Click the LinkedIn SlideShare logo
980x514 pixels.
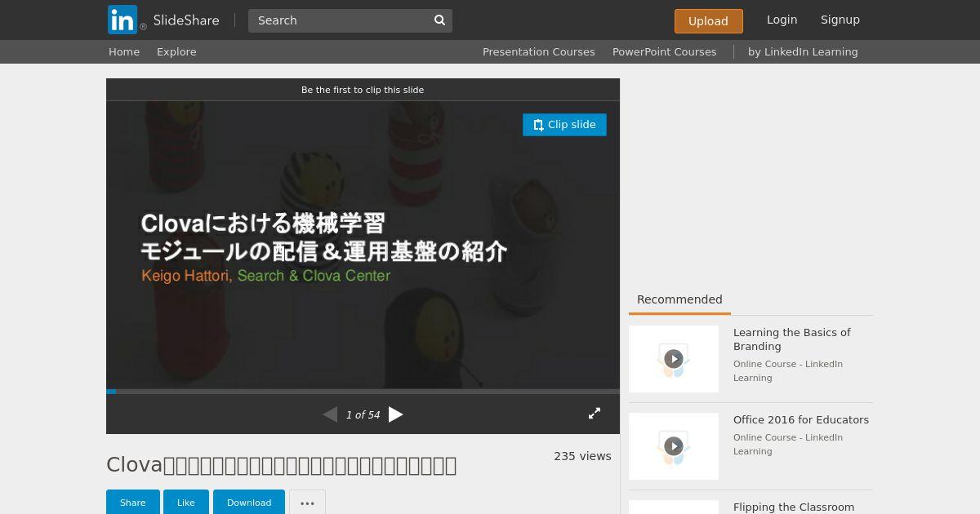tap(163, 20)
